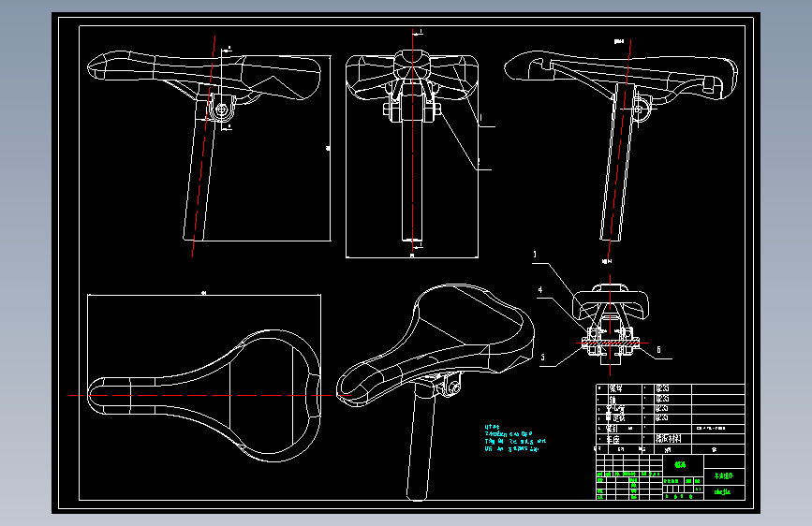Click callout number 5 in the clamp section view
The height and width of the screenshot is (526, 812).
point(542,358)
